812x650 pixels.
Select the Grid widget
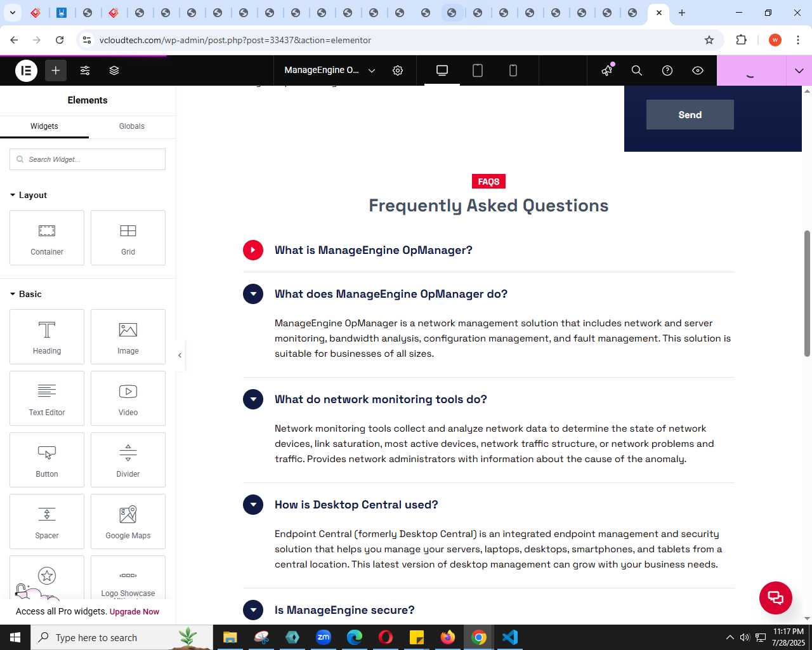128,238
